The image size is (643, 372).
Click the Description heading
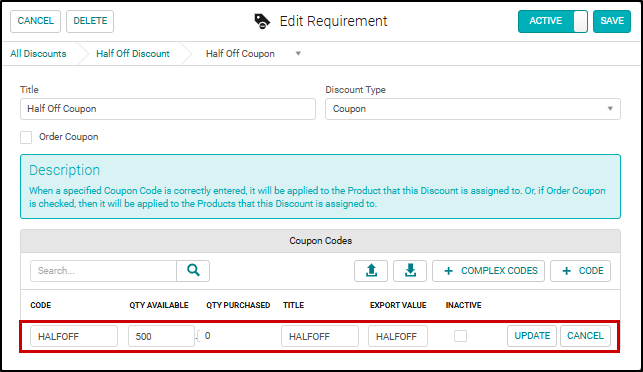pyautogui.click(x=64, y=170)
